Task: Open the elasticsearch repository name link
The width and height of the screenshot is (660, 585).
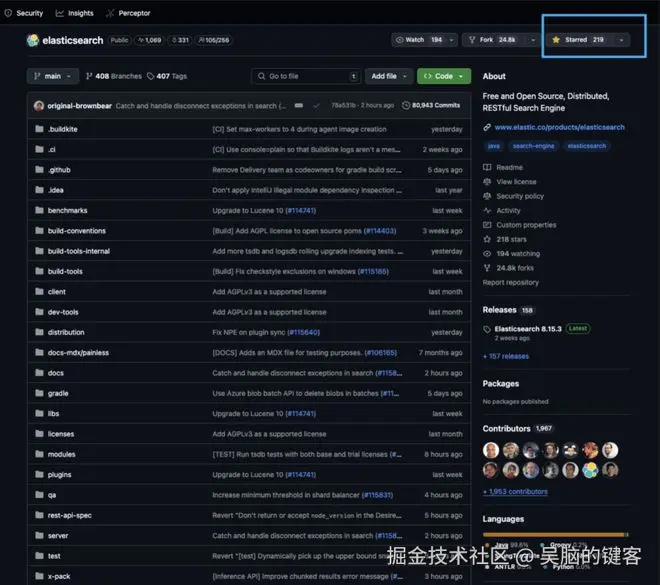Action: (x=72, y=40)
